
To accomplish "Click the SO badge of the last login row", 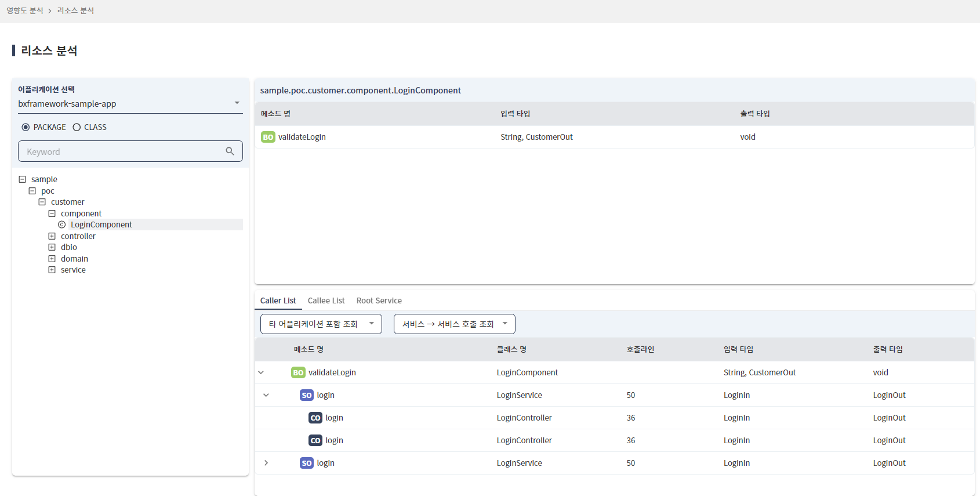I will click(x=307, y=464).
